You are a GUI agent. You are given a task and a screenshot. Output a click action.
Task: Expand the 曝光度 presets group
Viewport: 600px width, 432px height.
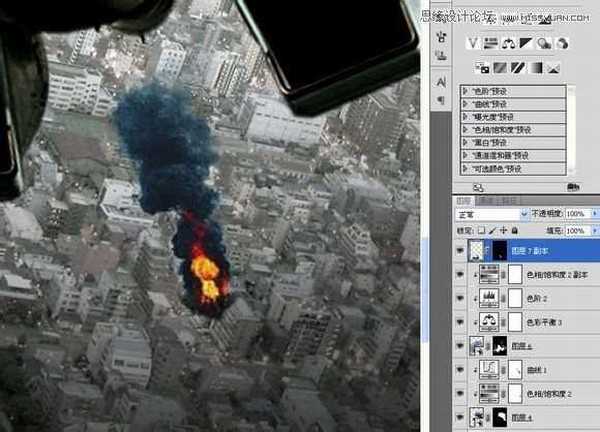[x=466, y=117]
